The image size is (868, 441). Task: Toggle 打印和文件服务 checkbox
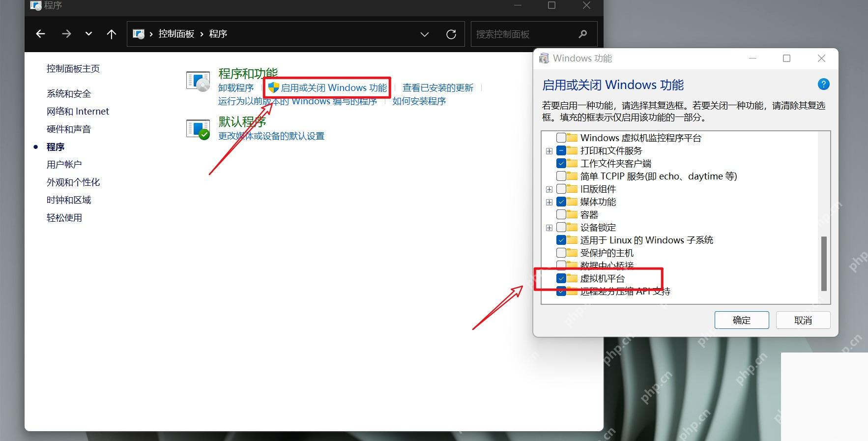coord(561,150)
